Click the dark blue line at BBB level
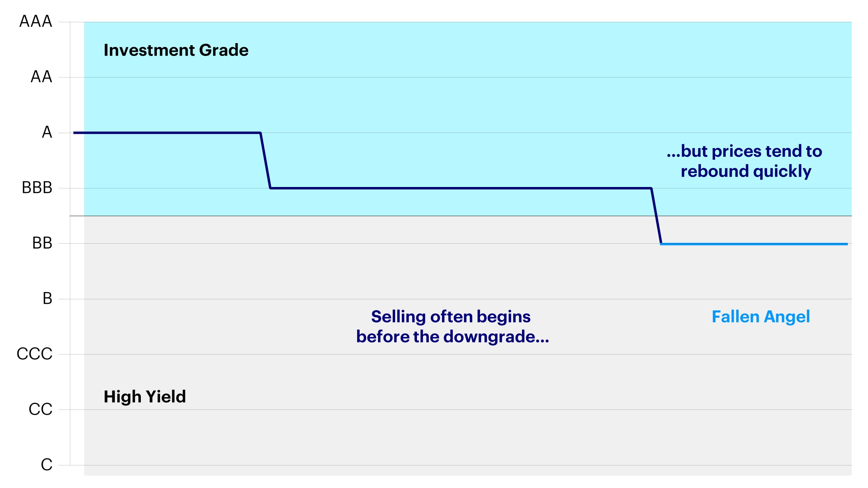Screen dimensions: 868x488 461,188
